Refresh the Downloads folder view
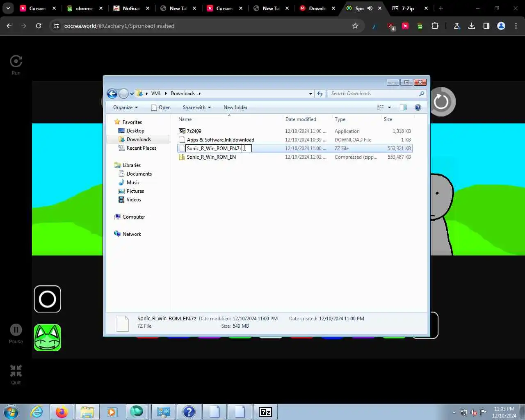This screenshot has width=525, height=420. pos(320,94)
